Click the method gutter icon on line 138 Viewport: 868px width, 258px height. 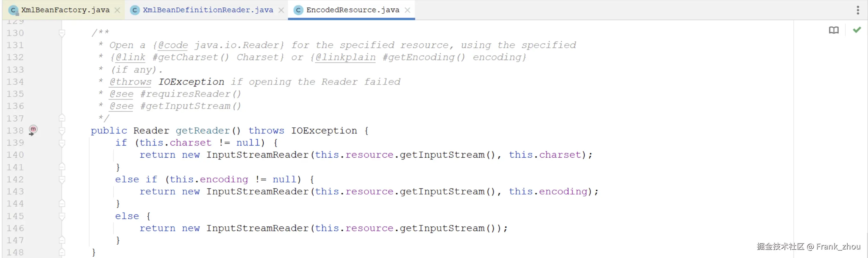point(33,130)
